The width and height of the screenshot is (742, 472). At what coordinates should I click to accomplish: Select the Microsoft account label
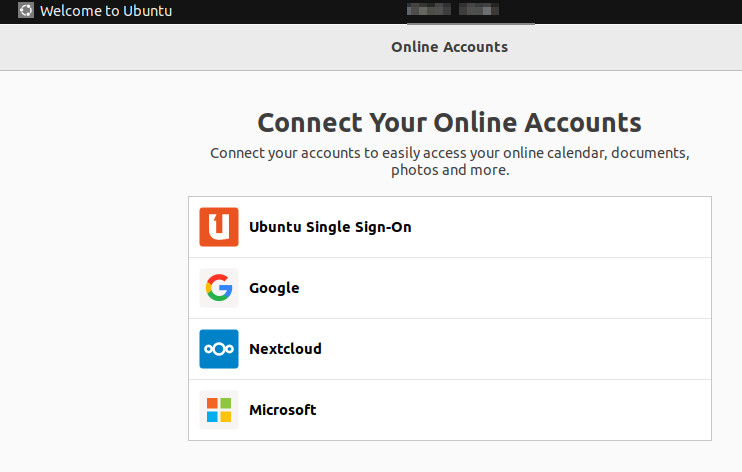[x=282, y=410]
